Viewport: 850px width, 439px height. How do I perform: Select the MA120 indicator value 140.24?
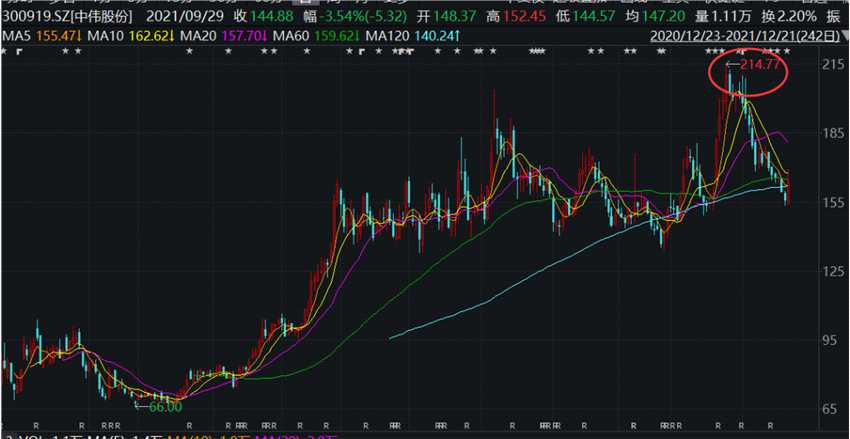click(x=438, y=37)
